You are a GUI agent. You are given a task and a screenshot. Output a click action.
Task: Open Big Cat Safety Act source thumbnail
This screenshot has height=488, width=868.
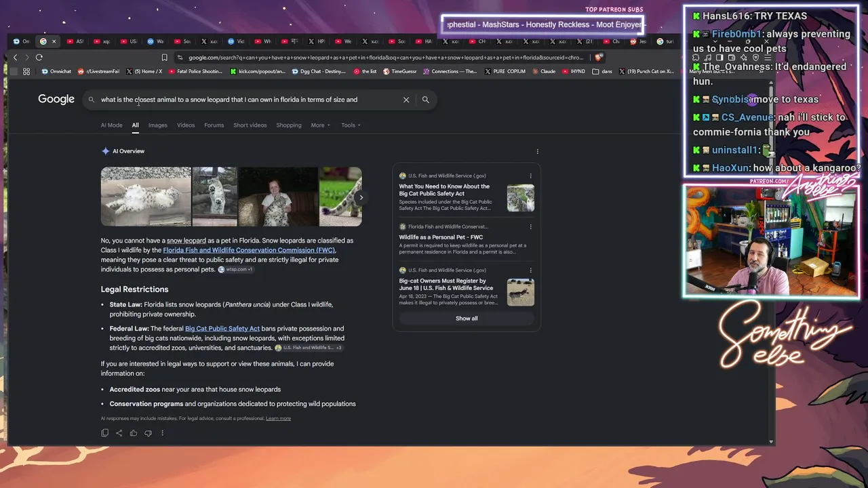coord(521,198)
